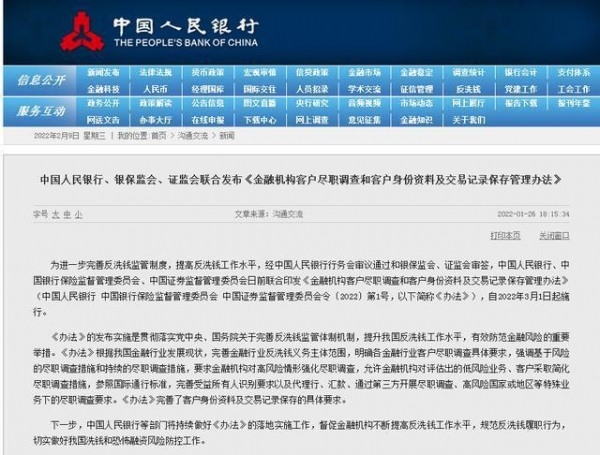
Task: Click the date 2022年2月9日 星期三
Action: point(70,136)
